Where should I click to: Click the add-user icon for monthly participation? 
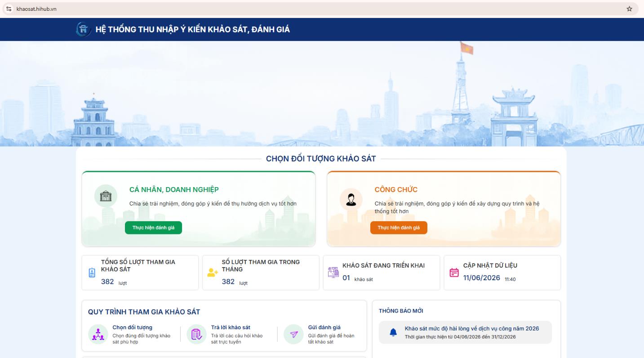coord(213,273)
